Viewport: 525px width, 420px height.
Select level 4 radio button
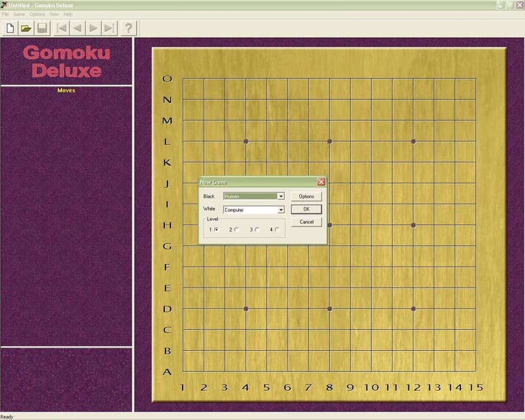coord(277,230)
